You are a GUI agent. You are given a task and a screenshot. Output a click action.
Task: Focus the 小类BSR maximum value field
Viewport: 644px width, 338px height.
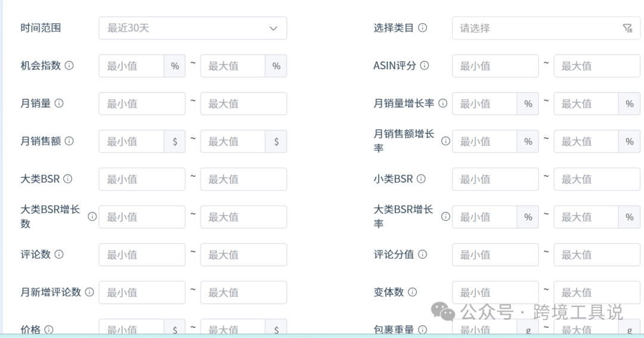click(x=597, y=179)
